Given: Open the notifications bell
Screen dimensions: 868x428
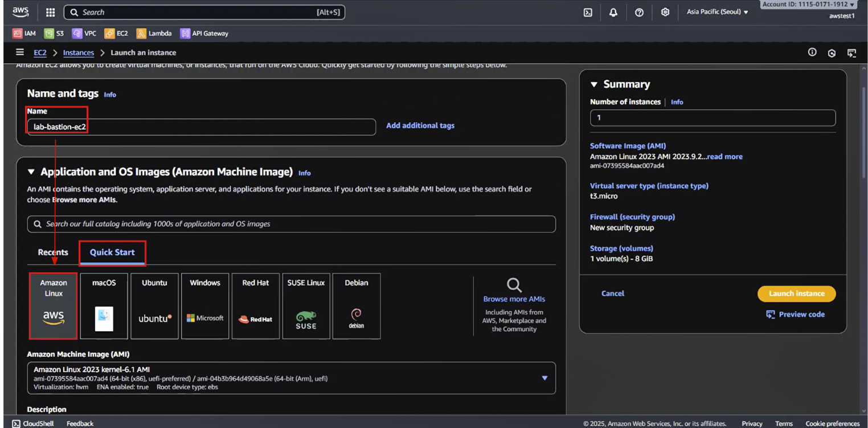Looking at the screenshot, I should [613, 13].
